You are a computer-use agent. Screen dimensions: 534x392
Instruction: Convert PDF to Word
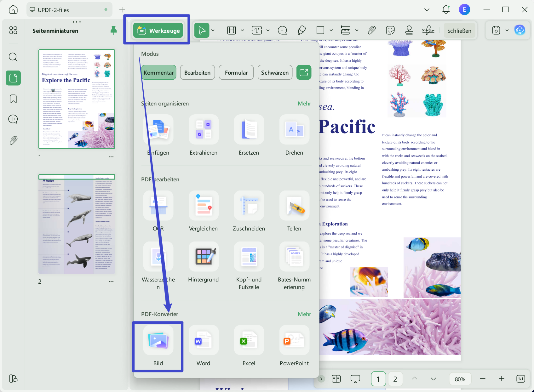tap(204, 346)
